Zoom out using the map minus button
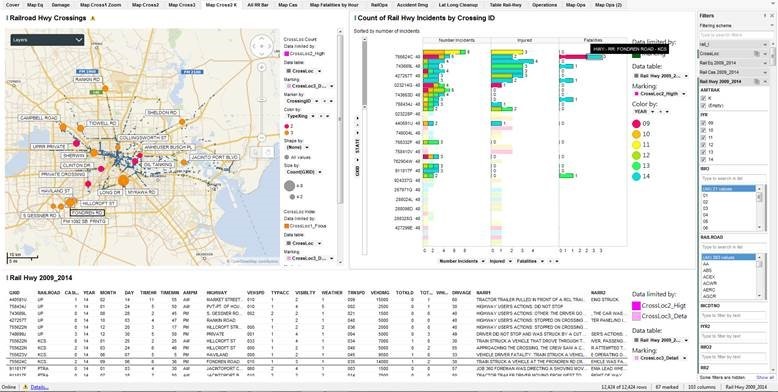This screenshot has width=778, height=392. tap(262, 137)
